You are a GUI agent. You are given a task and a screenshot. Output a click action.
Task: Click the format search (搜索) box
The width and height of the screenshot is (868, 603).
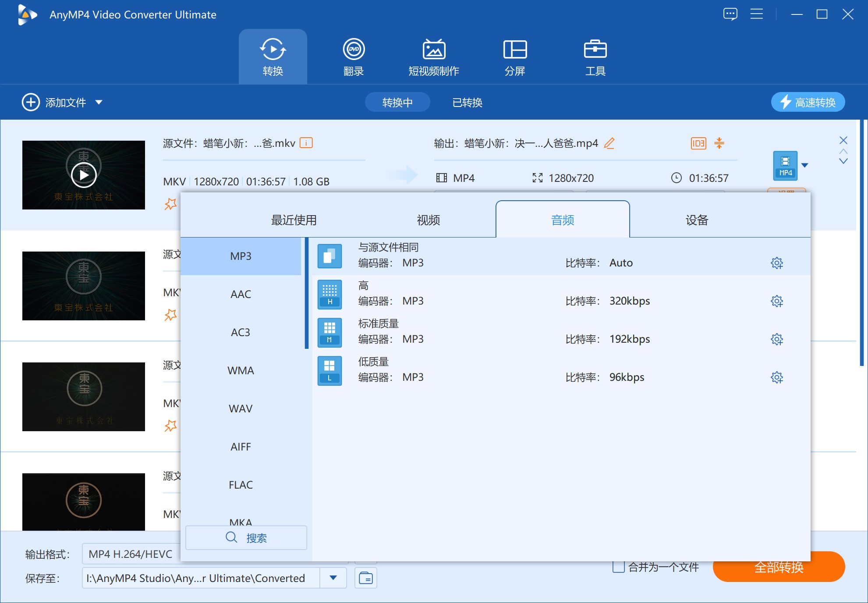[246, 538]
